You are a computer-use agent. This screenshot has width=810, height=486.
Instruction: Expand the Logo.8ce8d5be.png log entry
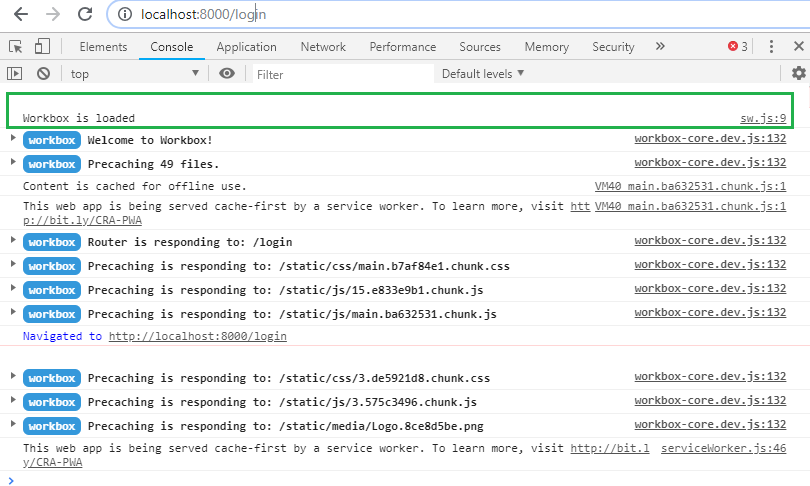coord(13,424)
